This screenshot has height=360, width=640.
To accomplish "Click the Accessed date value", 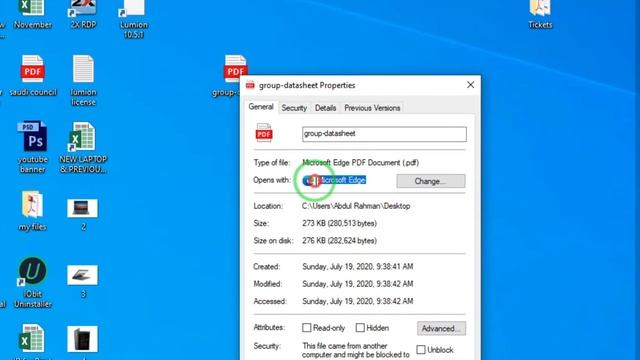I will pos(358,301).
